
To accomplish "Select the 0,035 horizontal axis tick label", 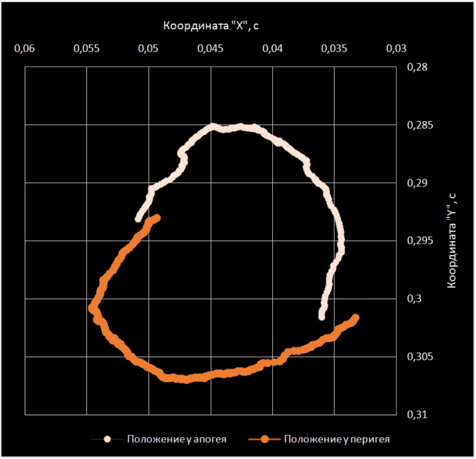I will point(334,49).
